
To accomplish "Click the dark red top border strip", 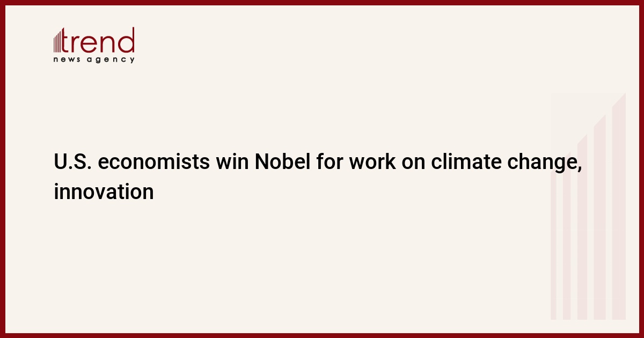I will [322, 2].
